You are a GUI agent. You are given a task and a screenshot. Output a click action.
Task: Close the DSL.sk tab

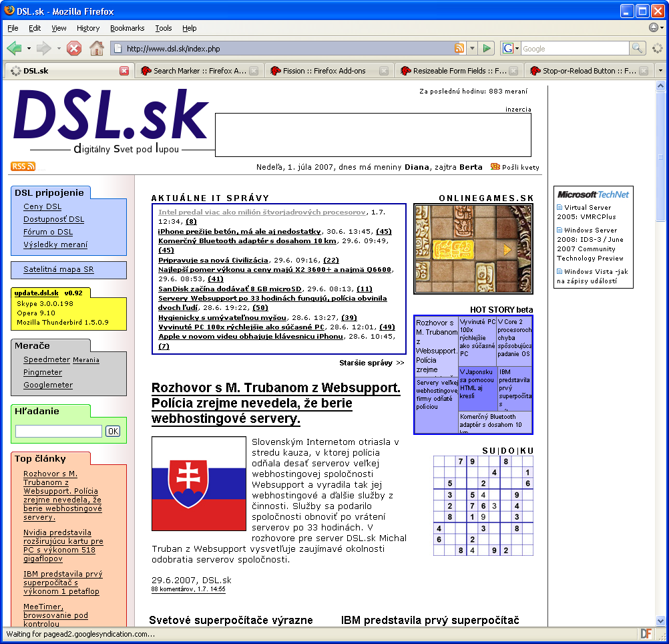tap(124, 71)
